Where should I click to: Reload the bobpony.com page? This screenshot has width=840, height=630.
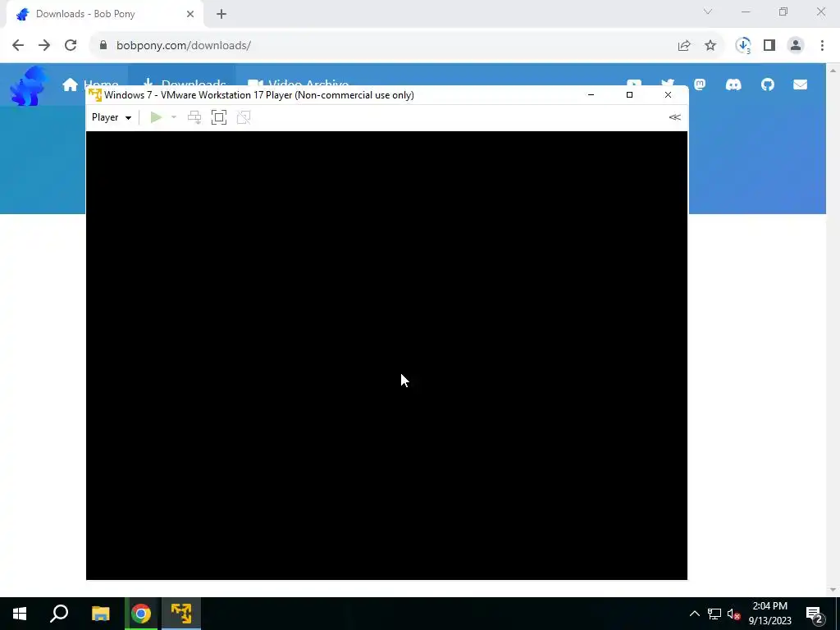[71, 46]
